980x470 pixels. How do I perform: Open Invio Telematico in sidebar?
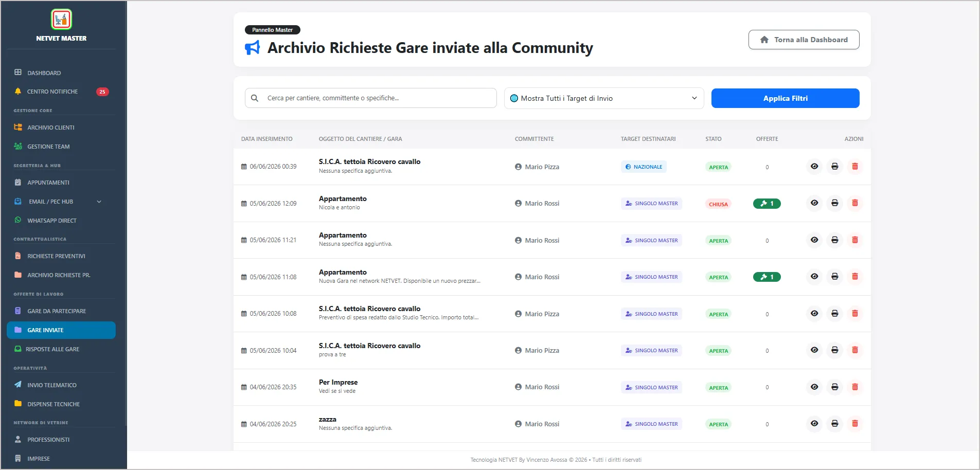pos(61,385)
